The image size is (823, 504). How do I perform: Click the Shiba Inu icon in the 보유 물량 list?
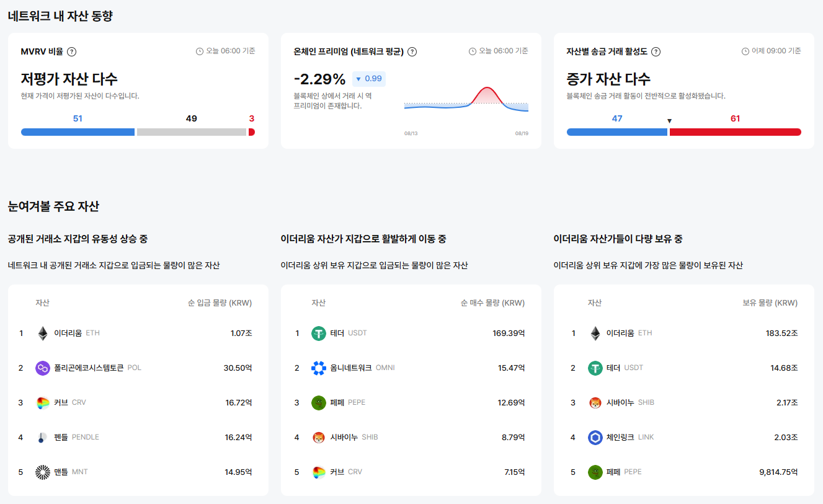click(595, 403)
